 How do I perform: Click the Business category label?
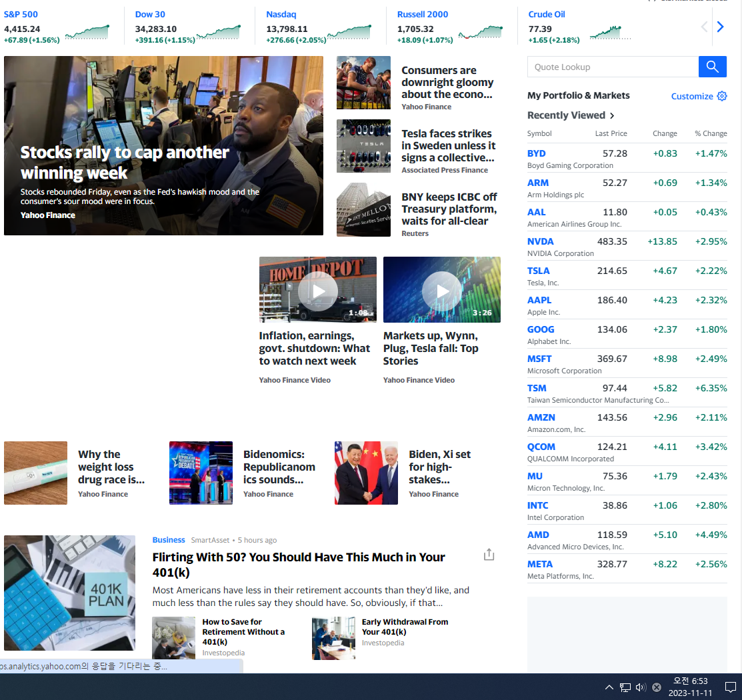(x=169, y=540)
